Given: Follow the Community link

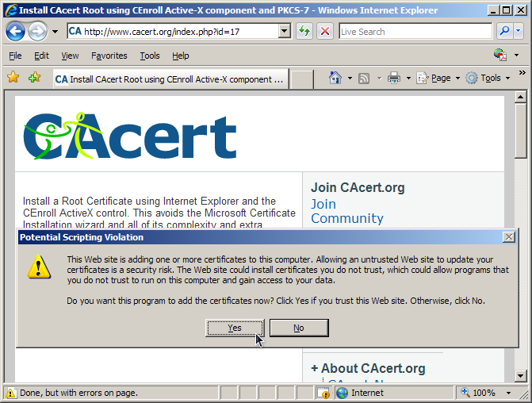Looking at the screenshot, I should tap(347, 218).
